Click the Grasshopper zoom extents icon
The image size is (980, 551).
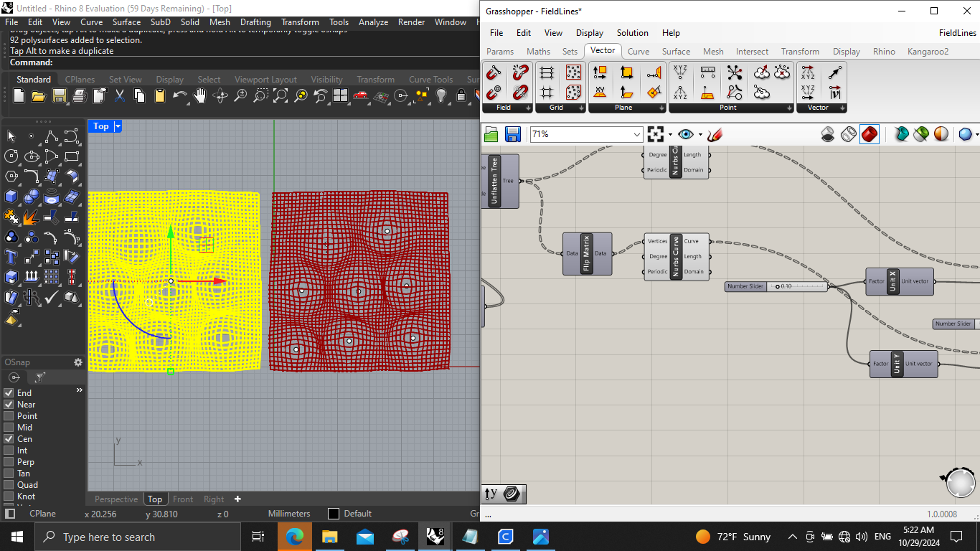655,134
